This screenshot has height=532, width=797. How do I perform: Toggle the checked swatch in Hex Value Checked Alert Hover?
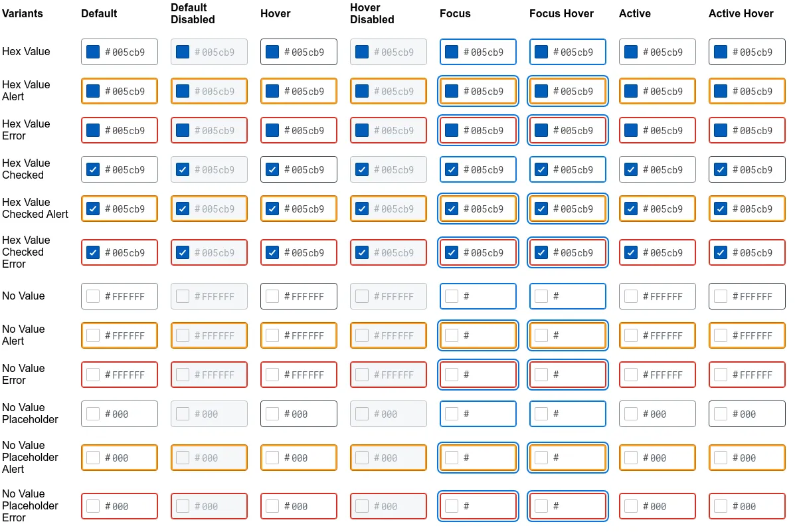(272, 209)
